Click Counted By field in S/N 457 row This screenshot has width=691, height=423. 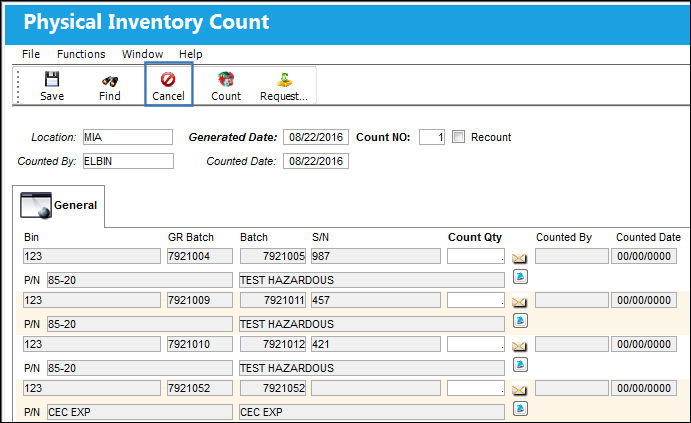tap(572, 300)
